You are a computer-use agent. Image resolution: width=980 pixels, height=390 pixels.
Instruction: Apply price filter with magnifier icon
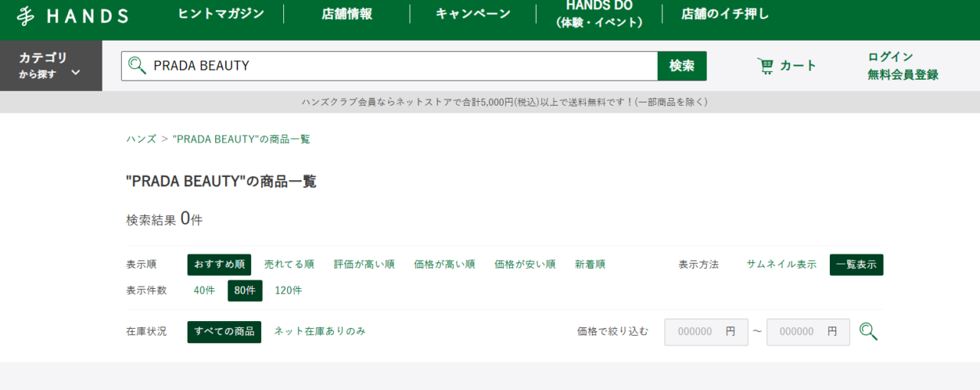868,332
